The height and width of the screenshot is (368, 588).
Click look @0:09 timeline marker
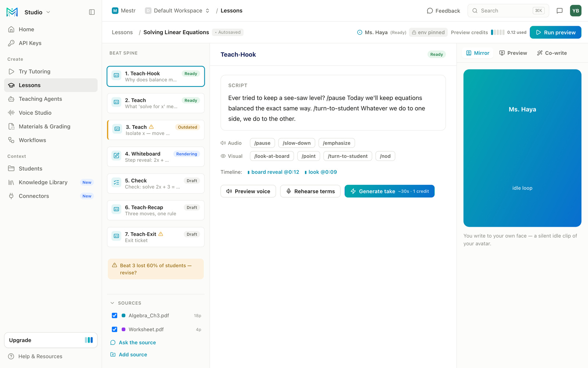pyautogui.click(x=321, y=172)
